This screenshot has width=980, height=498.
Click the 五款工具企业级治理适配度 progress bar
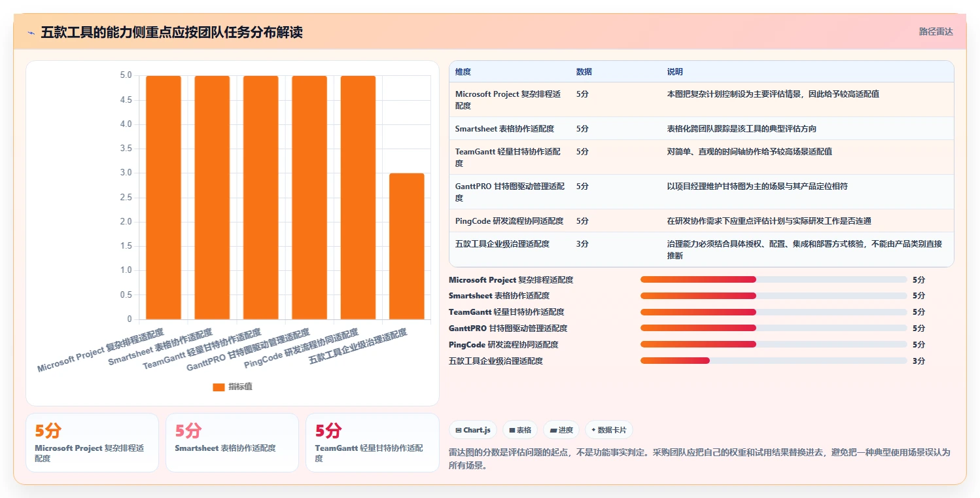coord(774,361)
